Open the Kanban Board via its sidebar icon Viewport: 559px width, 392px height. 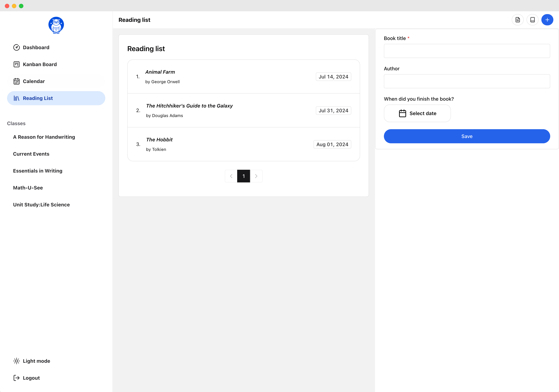coord(17,64)
